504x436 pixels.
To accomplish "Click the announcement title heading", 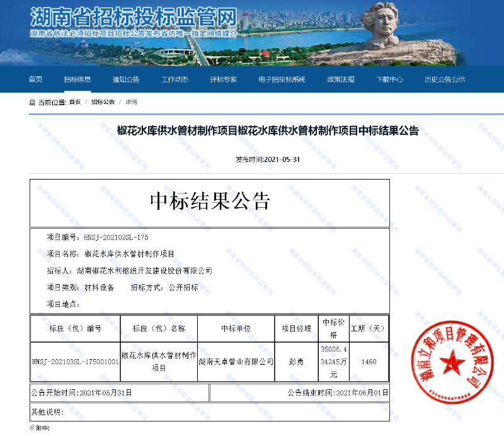I will pyautogui.click(x=268, y=131).
